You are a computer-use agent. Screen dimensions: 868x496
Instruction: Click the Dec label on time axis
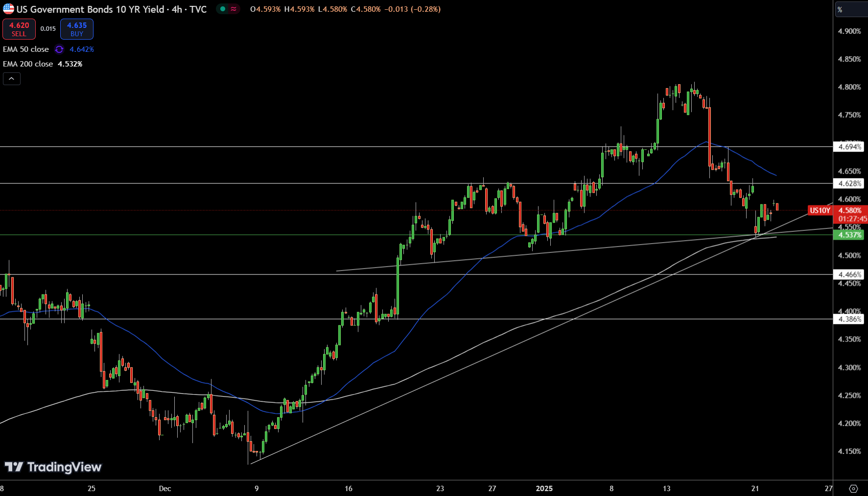point(165,488)
